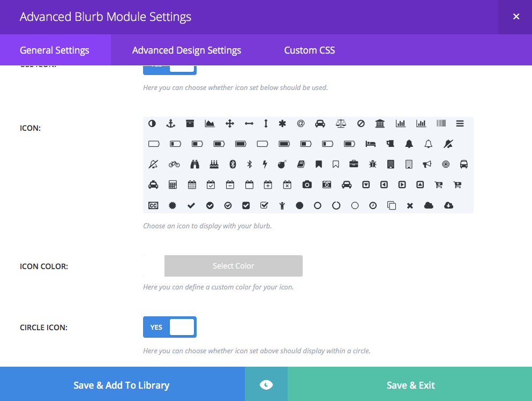532x401 pixels.
Task: Select the cloud download icon
Action: pyautogui.click(x=448, y=205)
